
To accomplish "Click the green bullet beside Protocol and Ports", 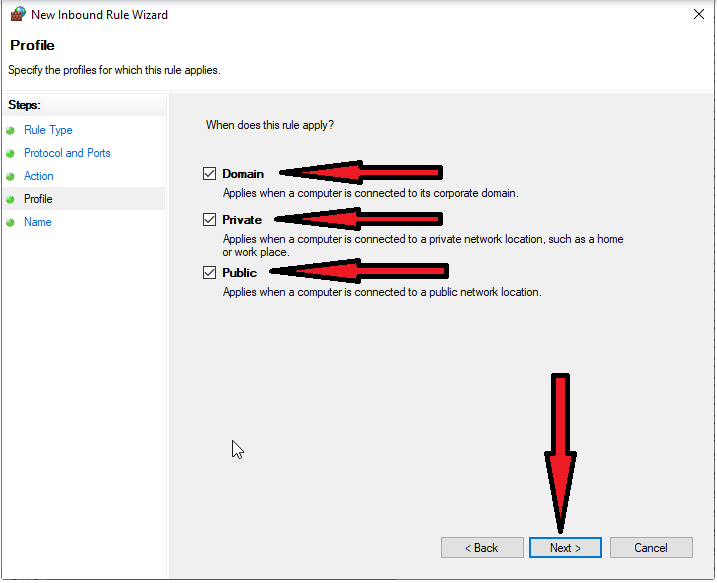I will click(x=11, y=154).
